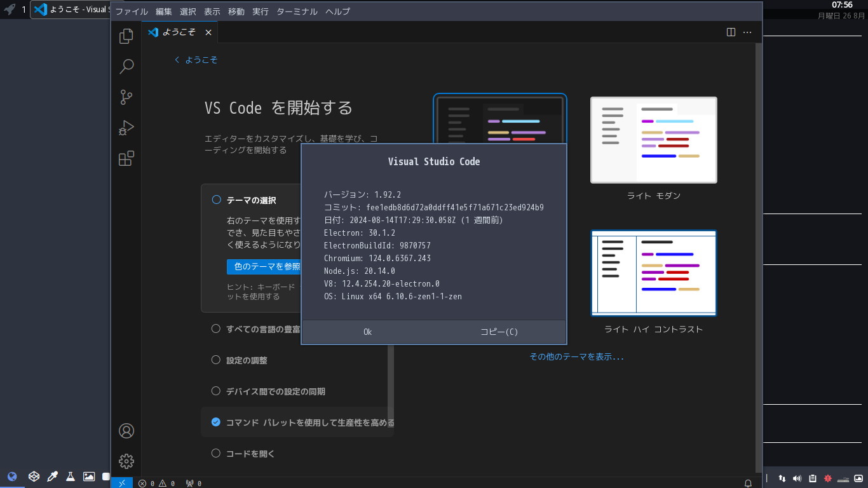Click the remote connection indicator in the status bar
Viewport: 868px width, 488px height.
click(121, 483)
